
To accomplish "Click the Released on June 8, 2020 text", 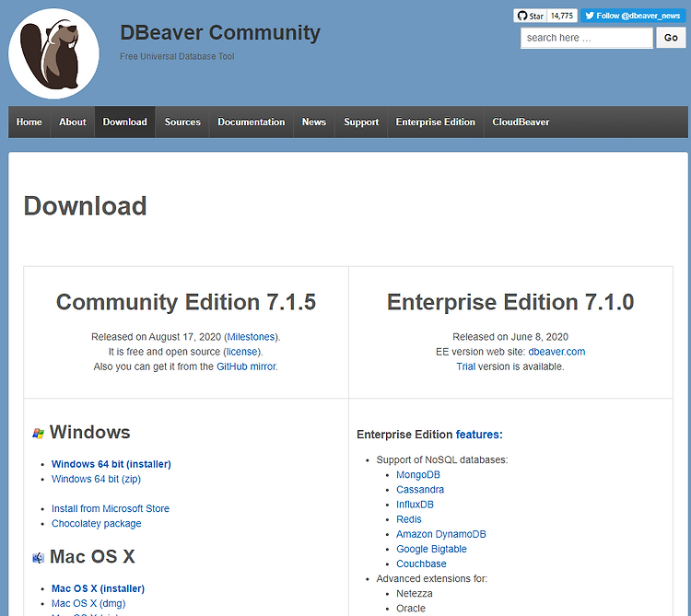I will tap(510, 337).
